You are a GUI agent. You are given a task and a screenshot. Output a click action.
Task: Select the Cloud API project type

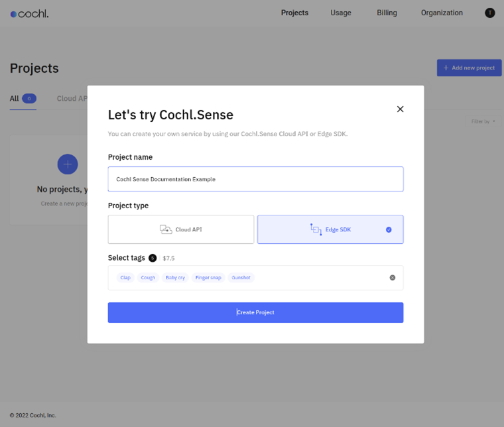point(181,229)
